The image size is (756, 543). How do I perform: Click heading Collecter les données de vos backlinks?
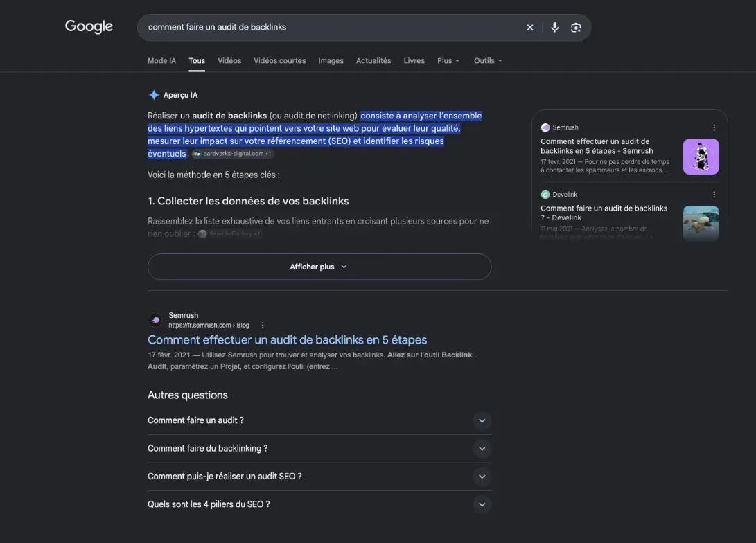point(248,201)
